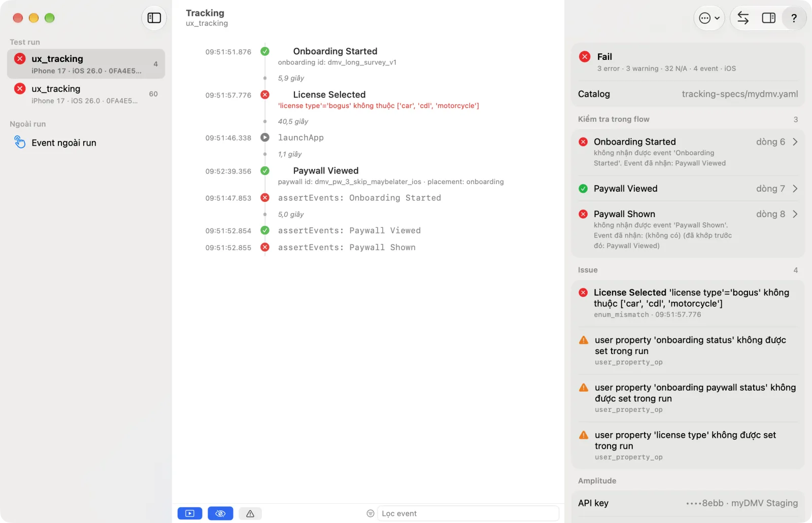Select the launchApp step in timeline

point(301,137)
